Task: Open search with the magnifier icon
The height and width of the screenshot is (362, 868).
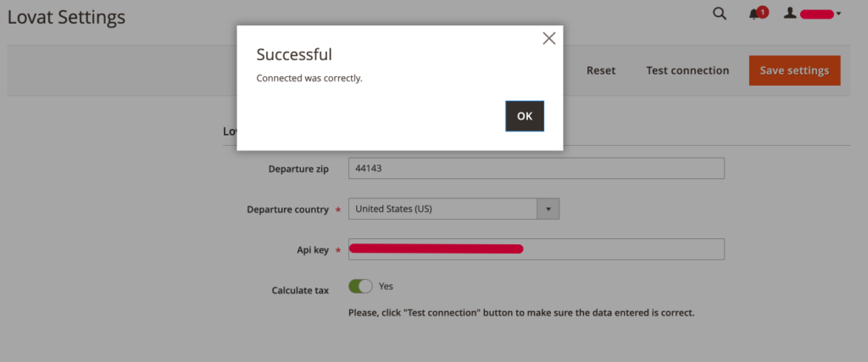Action: click(x=719, y=14)
